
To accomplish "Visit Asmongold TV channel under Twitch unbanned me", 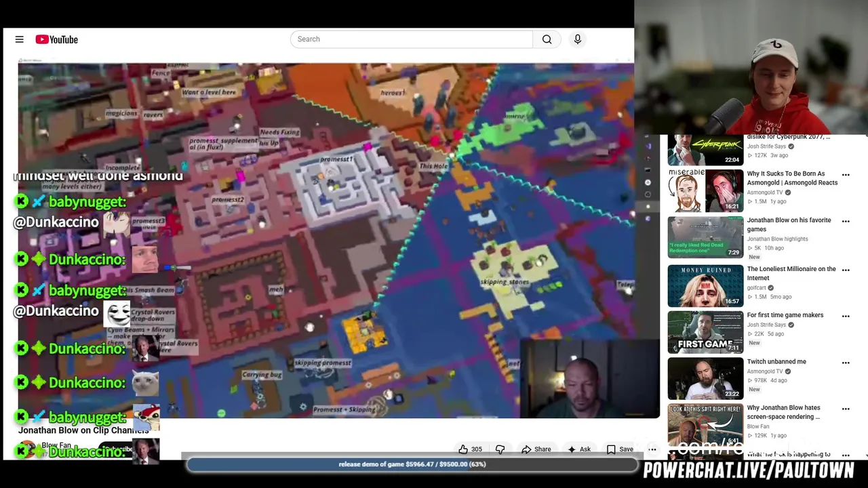I will click(x=765, y=371).
